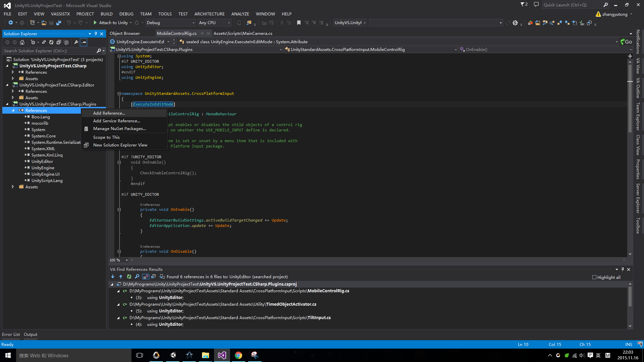Click the Find in Files toolbar icon

coord(249,23)
